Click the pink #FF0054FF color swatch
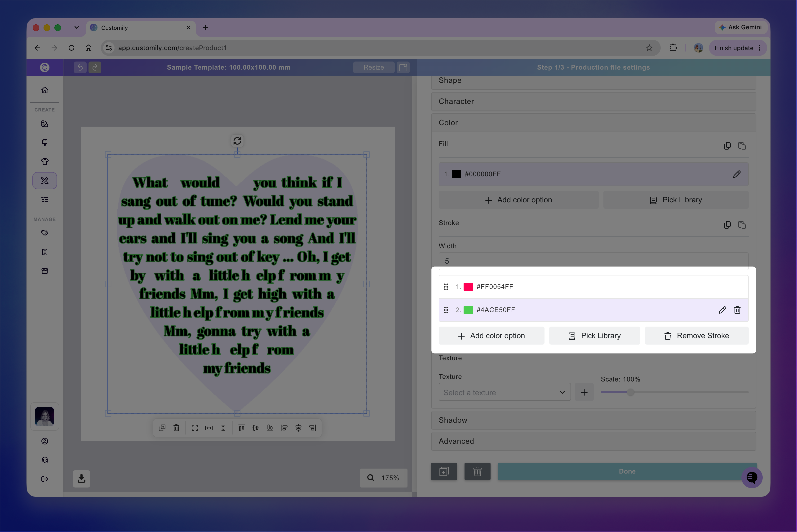 (x=468, y=287)
